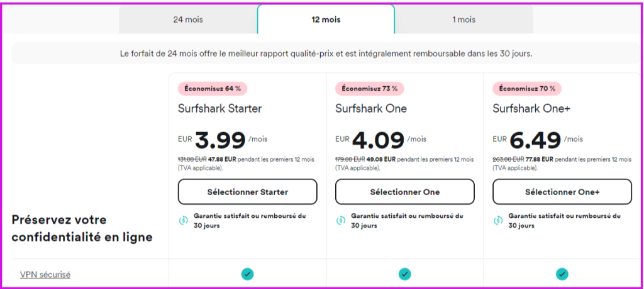644x289 pixels.
Task: Open the VPN sécurisé link
Action: 45,275
